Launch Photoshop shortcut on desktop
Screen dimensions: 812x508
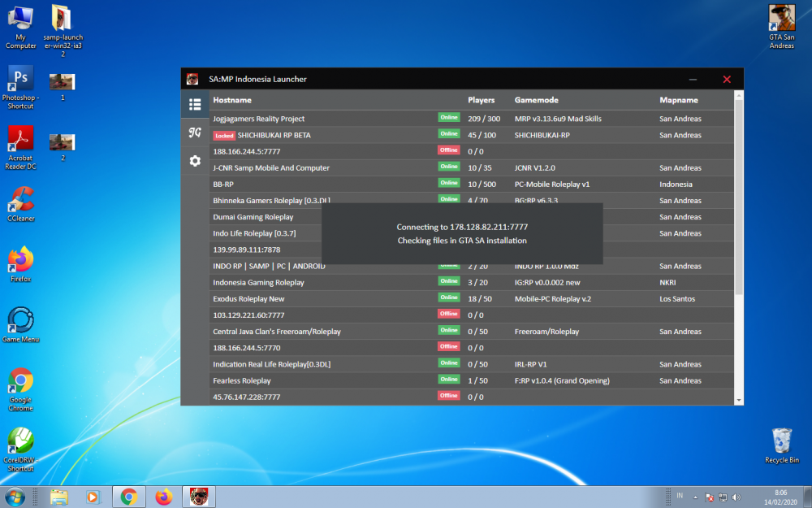tap(21, 87)
